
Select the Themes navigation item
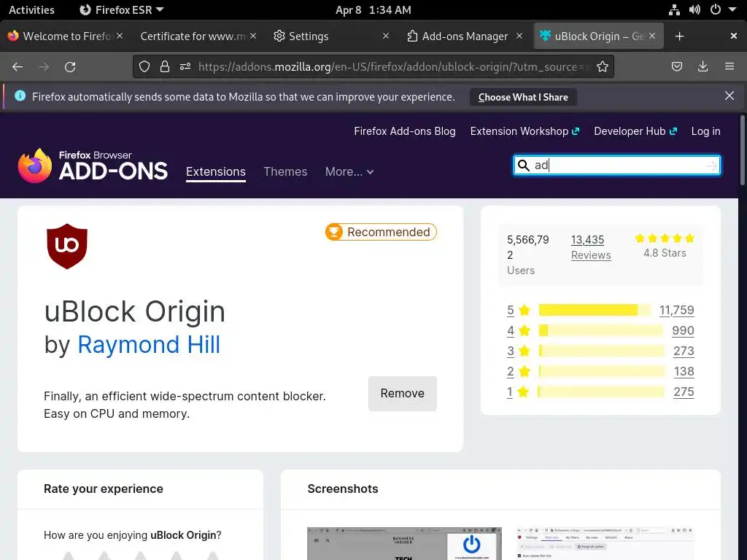[285, 172]
